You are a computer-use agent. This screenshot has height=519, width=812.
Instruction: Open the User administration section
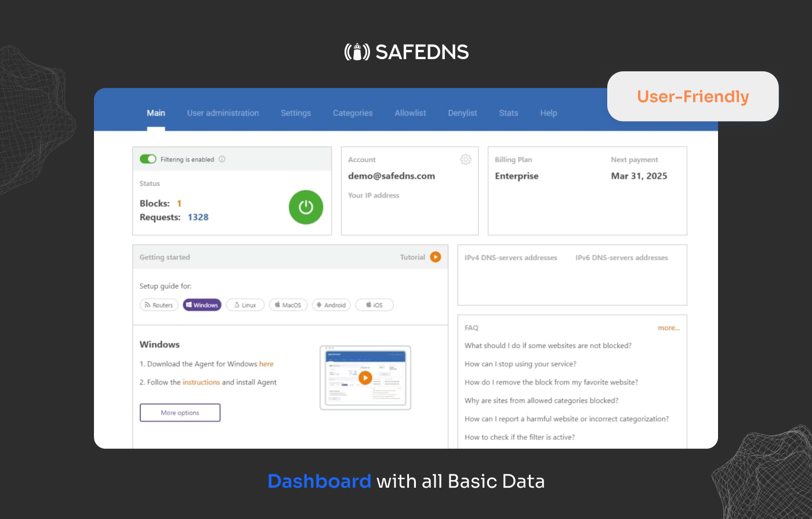[x=223, y=113]
